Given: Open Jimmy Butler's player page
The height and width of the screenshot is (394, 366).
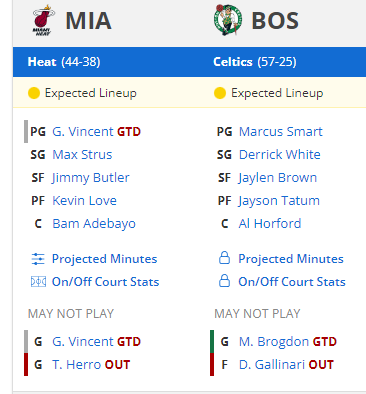Looking at the screenshot, I should (91, 178).
